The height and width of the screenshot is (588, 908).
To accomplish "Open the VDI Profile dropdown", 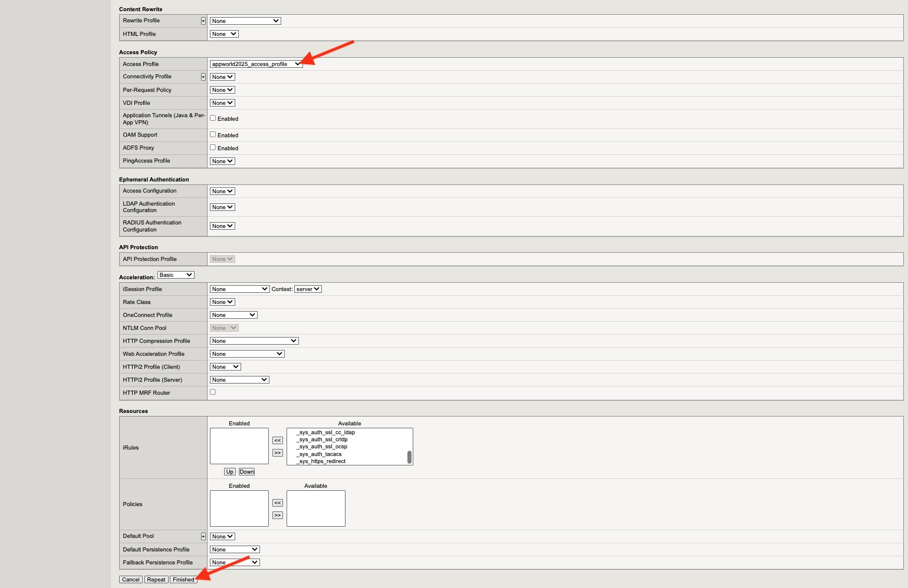I will (x=222, y=103).
